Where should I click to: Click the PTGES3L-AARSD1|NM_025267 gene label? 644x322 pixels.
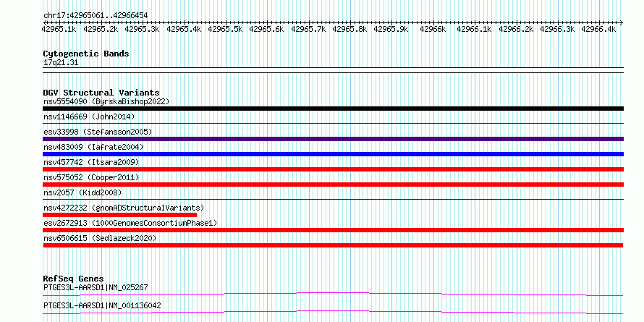tap(96, 287)
